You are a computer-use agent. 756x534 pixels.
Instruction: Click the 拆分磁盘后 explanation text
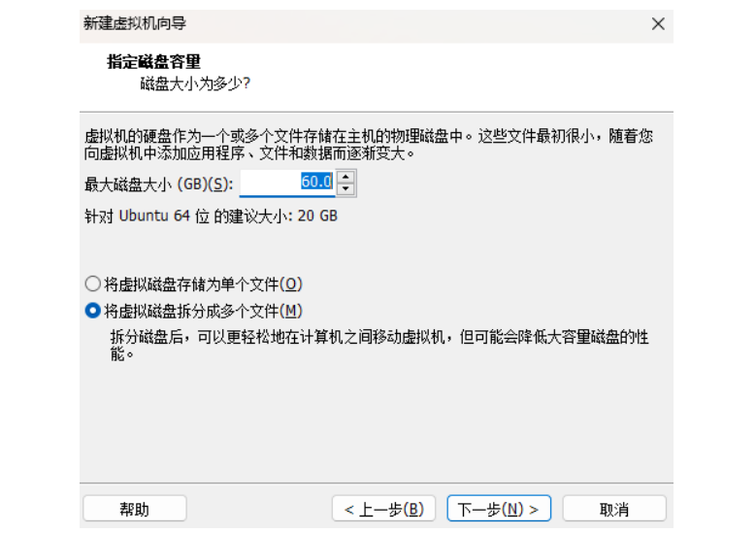pyautogui.click(x=378, y=345)
